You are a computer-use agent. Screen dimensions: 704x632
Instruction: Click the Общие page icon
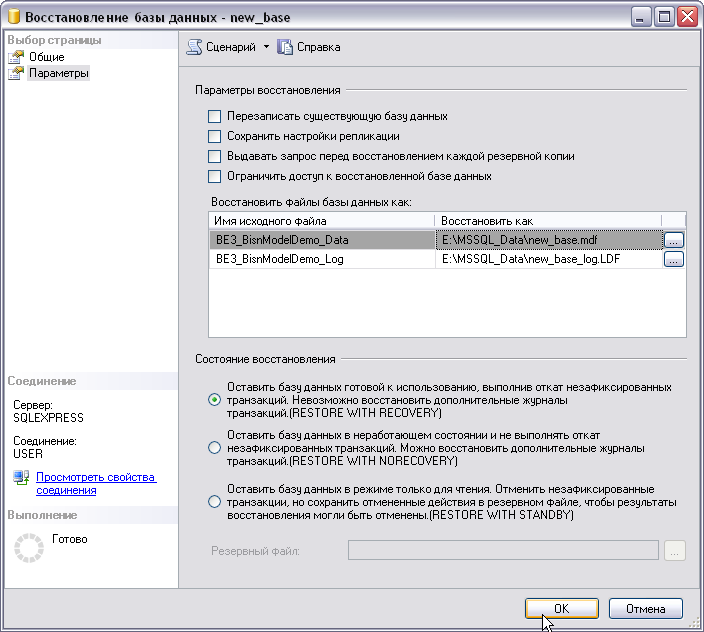tap(16, 58)
